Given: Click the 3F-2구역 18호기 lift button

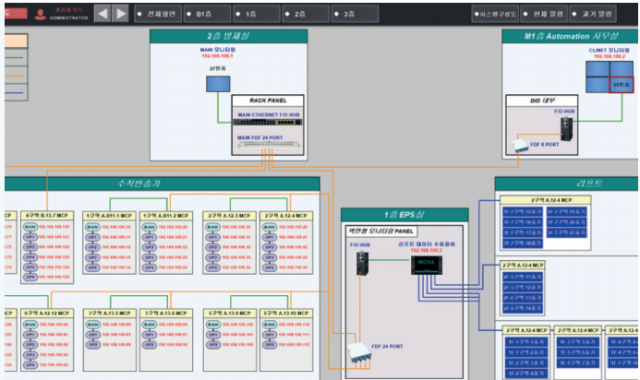Looking at the screenshot, I should click(x=522, y=243).
